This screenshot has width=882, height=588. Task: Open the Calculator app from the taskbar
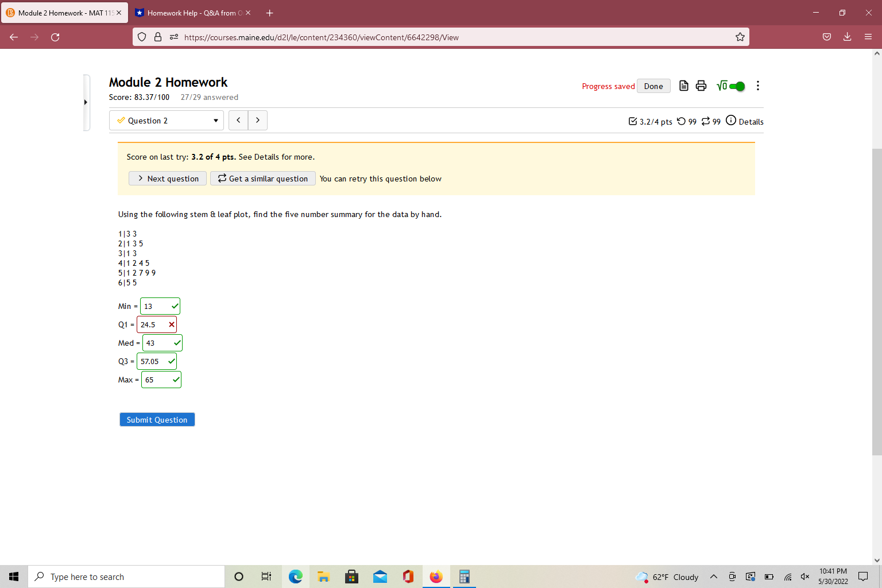coord(464,577)
